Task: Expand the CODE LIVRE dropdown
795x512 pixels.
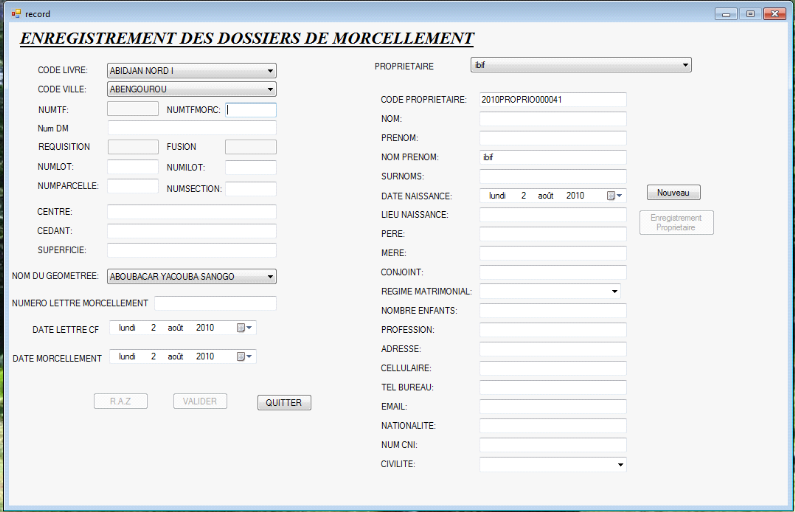Action: point(271,71)
